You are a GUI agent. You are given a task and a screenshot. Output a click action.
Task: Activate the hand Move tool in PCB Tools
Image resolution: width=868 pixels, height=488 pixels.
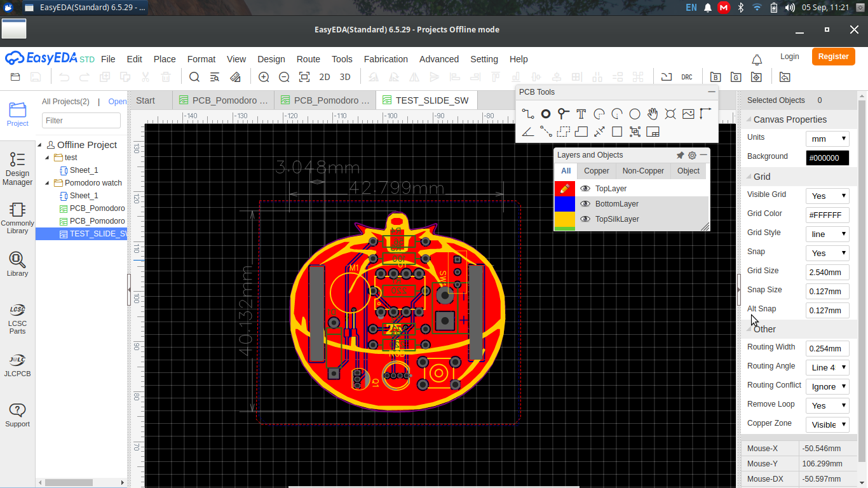click(x=653, y=114)
